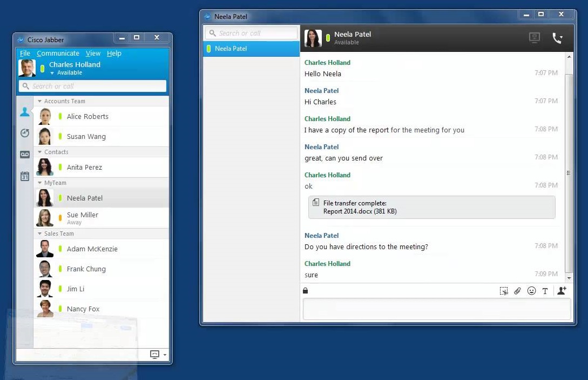Open the Voicemail icon in sidebar
588x380 pixels.
click(25, 155)
